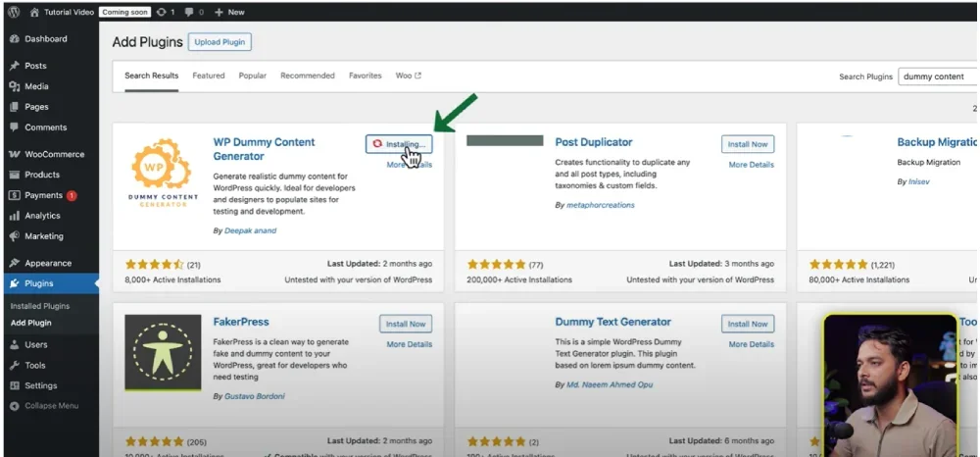Click the Payments sidebar icon
The height and width of the screenshot is (457, 980).
click(x=15, y=195)
